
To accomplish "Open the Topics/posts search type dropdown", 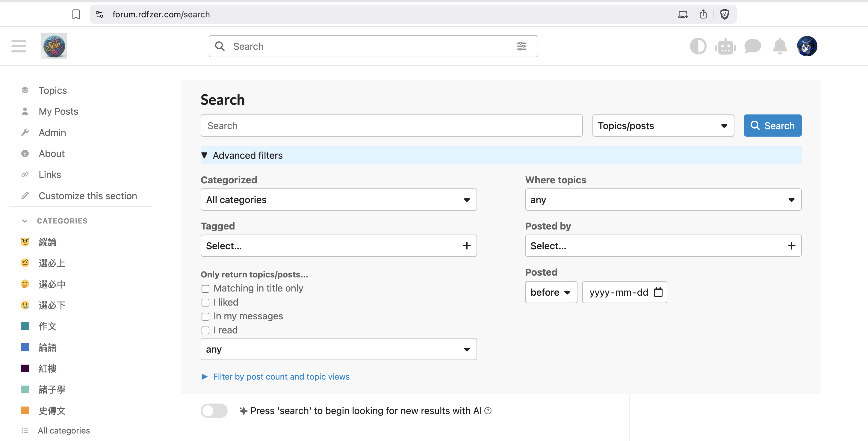I will coord(663,126).
